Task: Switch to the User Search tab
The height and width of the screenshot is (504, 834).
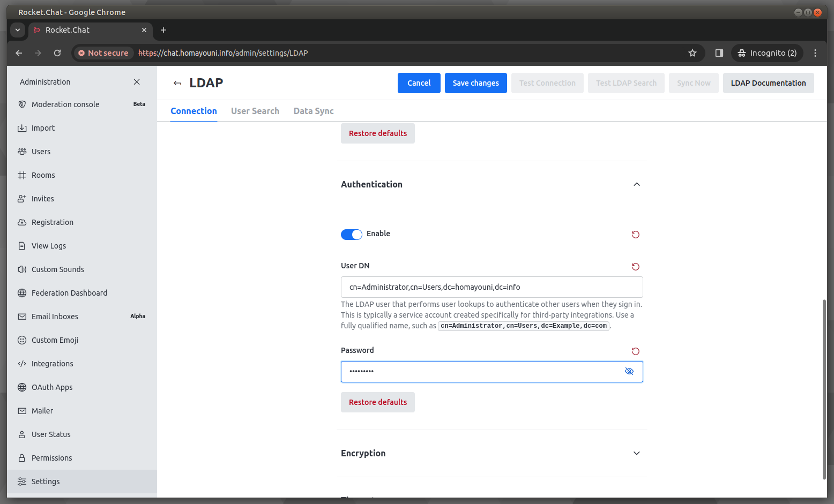Action: [255, 111]
